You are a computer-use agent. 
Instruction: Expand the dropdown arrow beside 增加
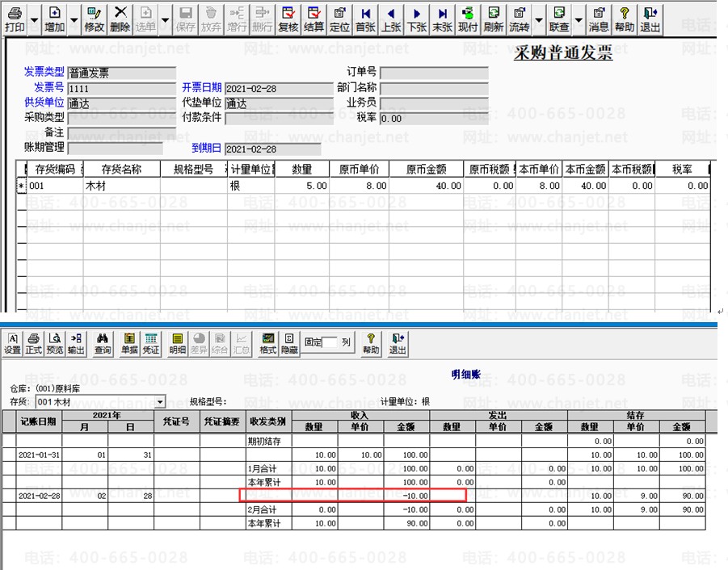click(x=74, y=20)
